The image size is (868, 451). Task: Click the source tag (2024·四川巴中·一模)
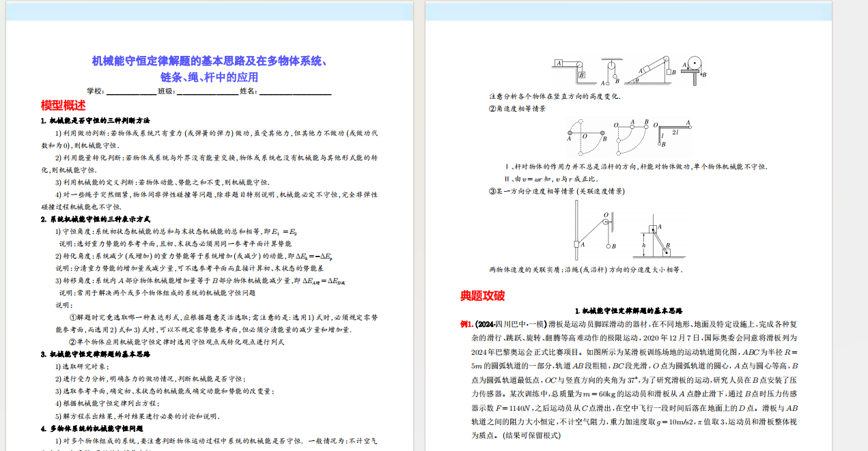click(x=510, y=324)
